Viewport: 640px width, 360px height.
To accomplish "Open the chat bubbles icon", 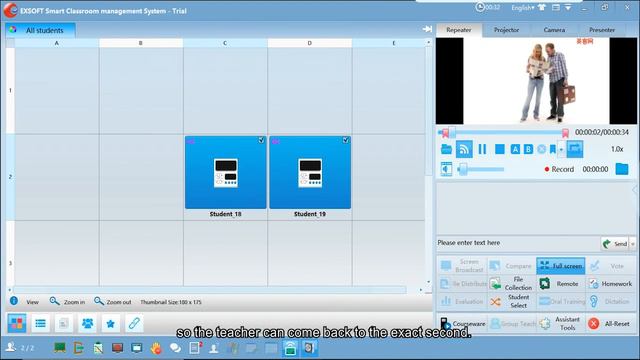I will tap(175, 348).
